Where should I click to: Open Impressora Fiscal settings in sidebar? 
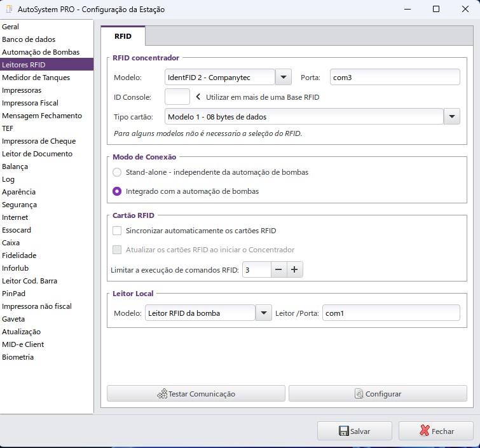[x=30, y=103]
